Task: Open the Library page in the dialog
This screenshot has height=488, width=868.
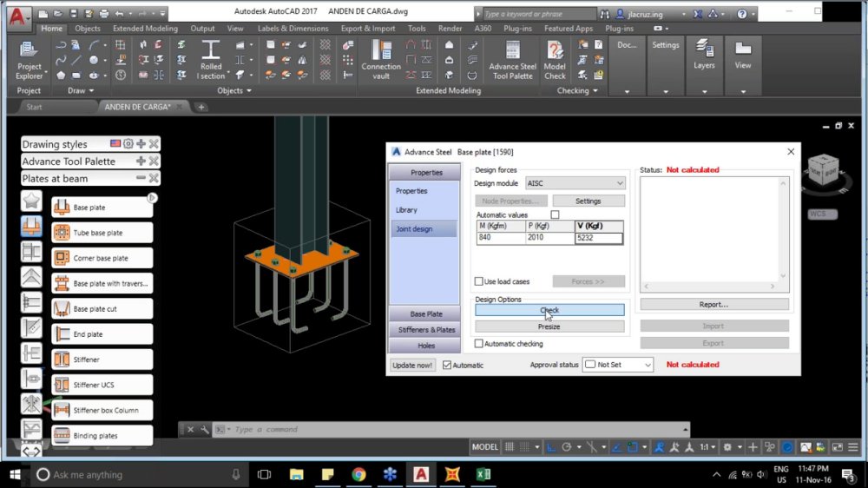Action: pyautogui.click(x=407, y=210)
